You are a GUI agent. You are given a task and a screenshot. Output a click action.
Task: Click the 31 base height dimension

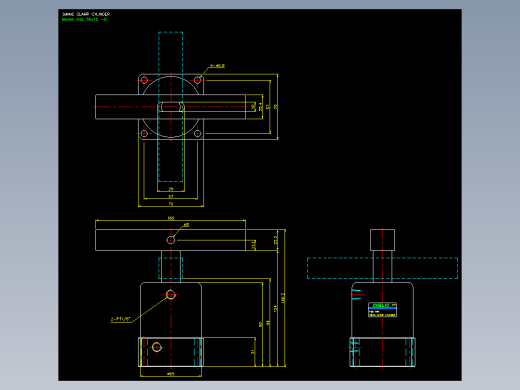pos(253,352)
